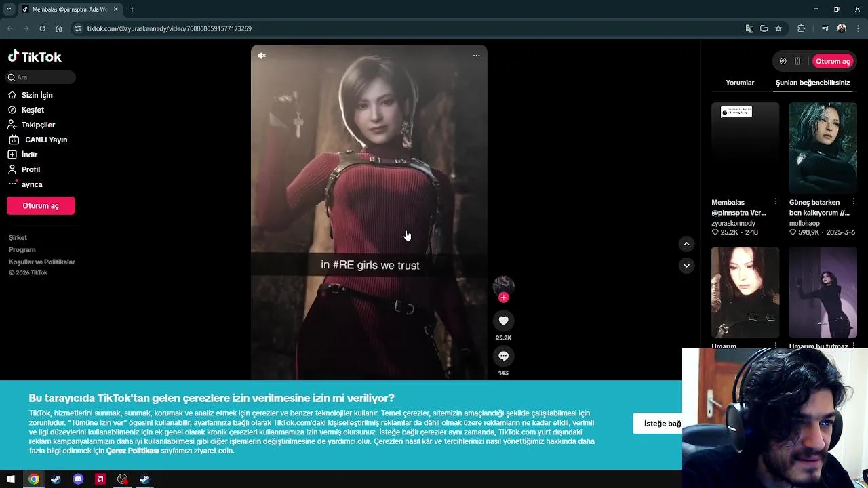Open a new browser tab
This screenshot has height=488, width=868.
(132, 9)
